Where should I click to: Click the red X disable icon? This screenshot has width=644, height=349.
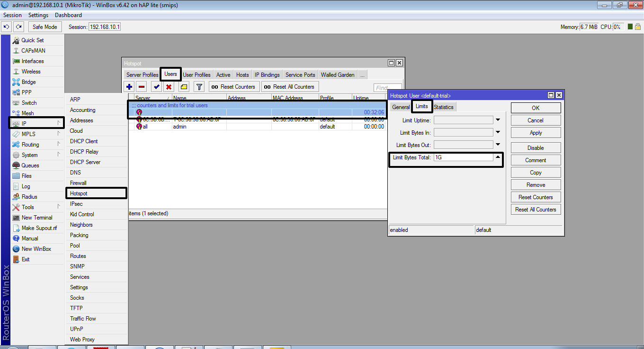pyautogui.click(x=169, y=87)
